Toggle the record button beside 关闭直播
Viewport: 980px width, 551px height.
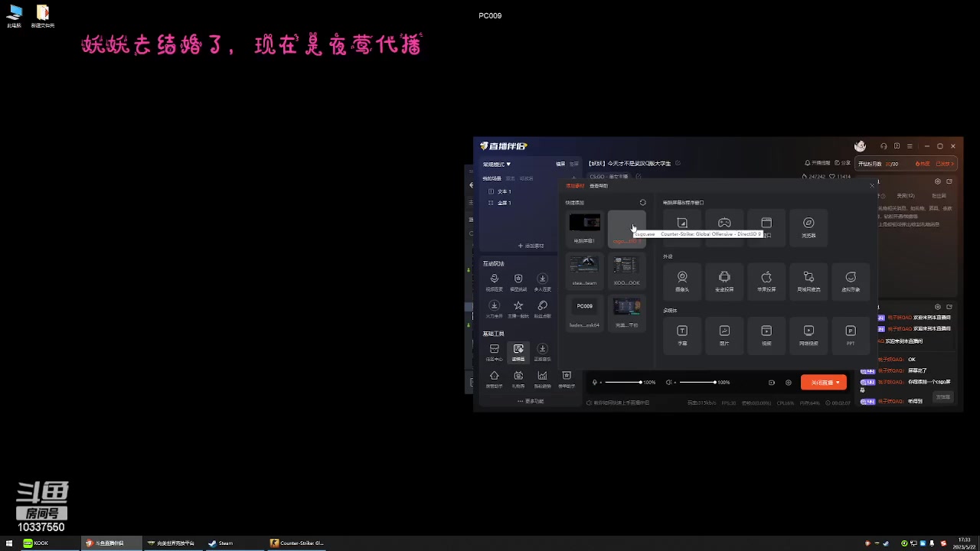tap(772, 383)
